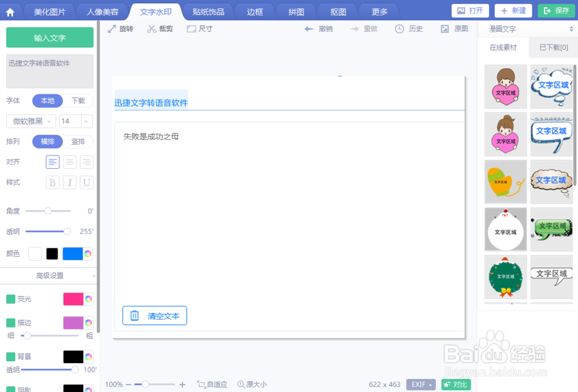
Task: Enable the 描边 stroke checkbox
Action: point(10,323)
